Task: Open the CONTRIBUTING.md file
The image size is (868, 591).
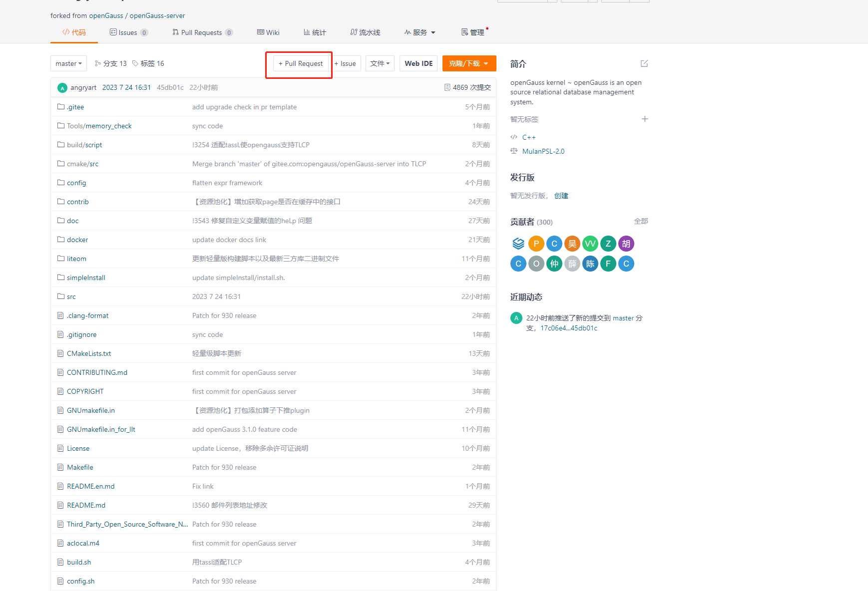Action: click(97, 372)
